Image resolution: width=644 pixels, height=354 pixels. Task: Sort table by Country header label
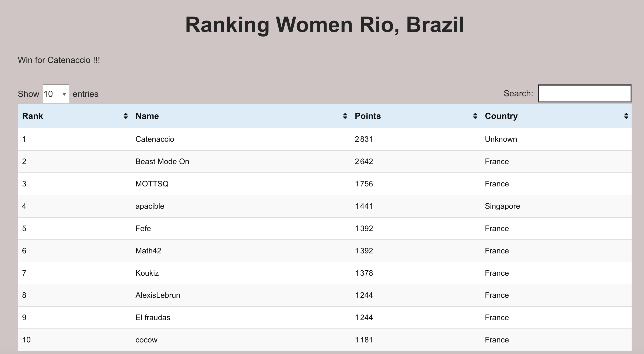click(501, 116)
